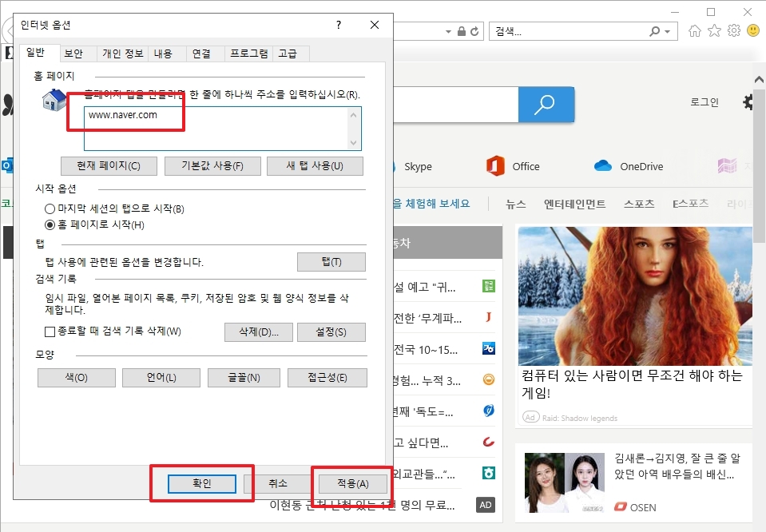Open the 뉴스 category link
Screen dimensions: 766x532
click(x=516, y=204)
